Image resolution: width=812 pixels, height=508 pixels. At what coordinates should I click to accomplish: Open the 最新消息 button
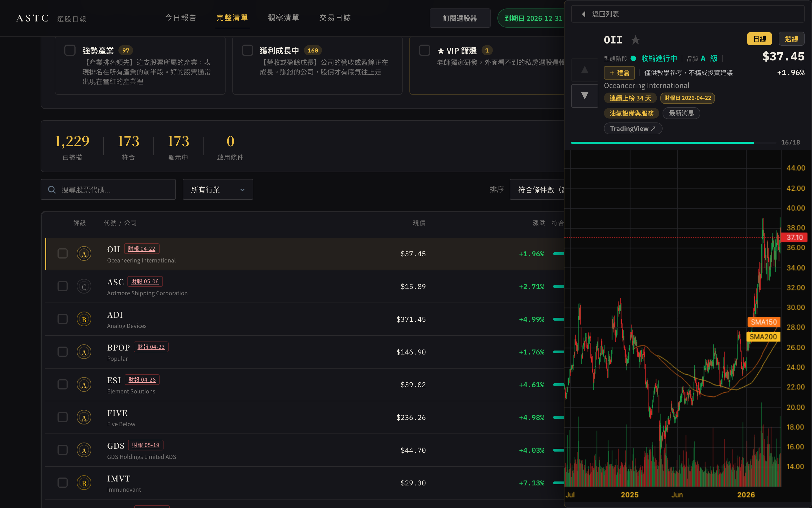[681, 113]
